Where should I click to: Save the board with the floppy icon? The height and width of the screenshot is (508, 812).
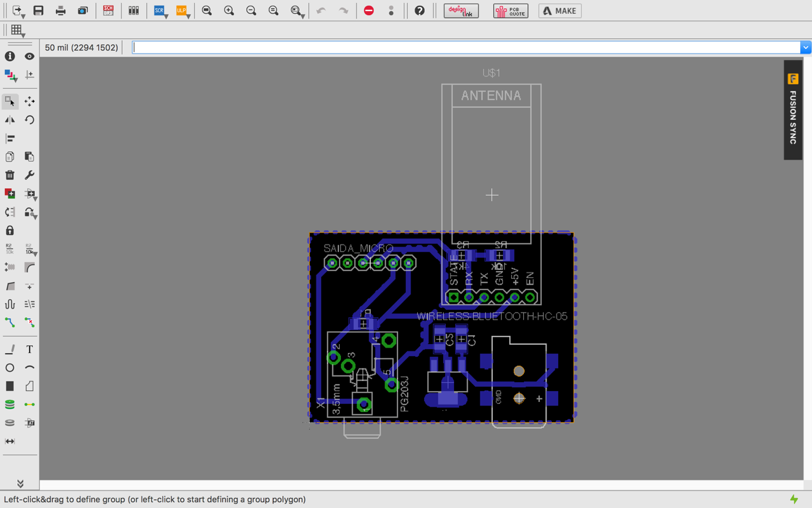tap(38, 10)
